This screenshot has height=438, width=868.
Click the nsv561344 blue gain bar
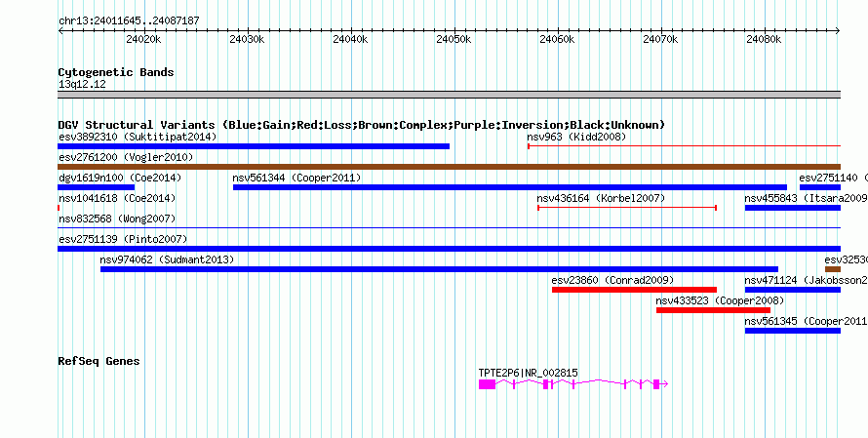point(510,187)
